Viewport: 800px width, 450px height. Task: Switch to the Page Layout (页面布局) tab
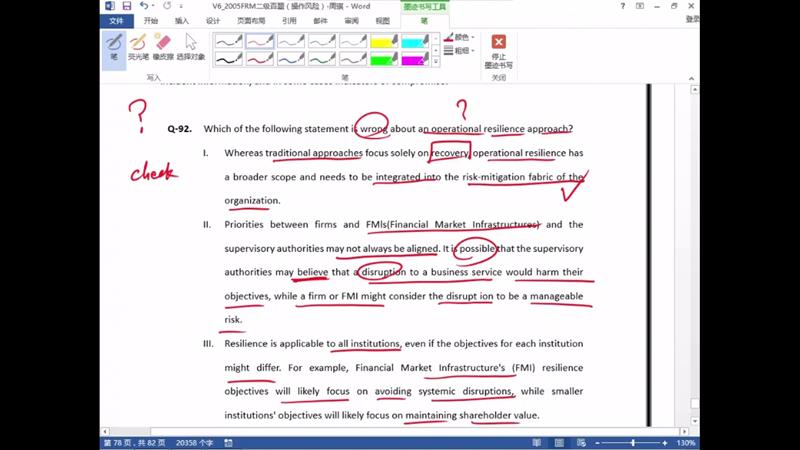pos(251,21)
